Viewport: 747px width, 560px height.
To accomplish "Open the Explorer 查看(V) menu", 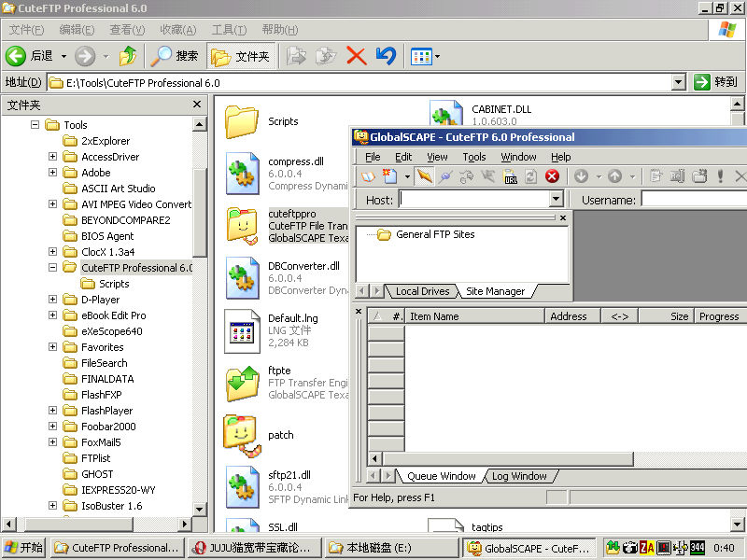I will [x=127, y=30].
